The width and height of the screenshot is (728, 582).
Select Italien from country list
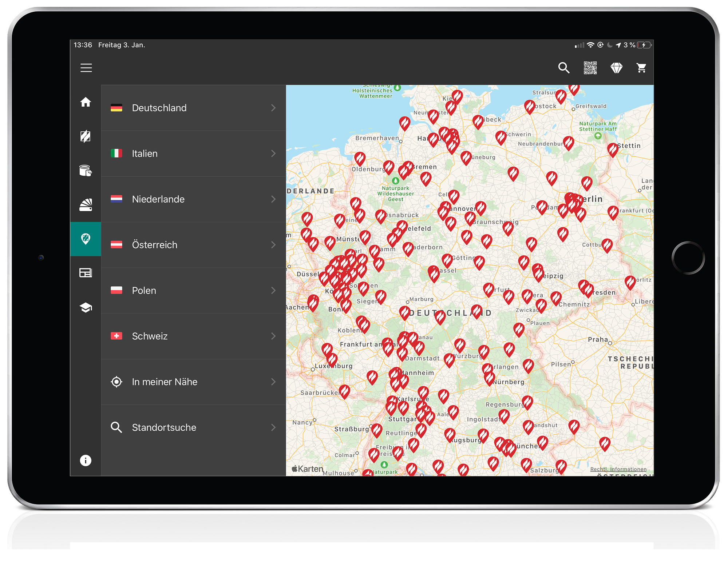193,154
